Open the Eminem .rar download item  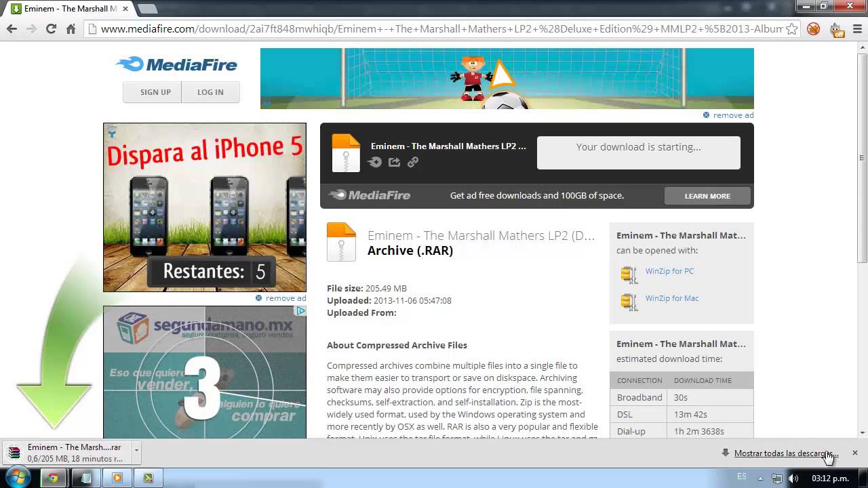click(68, 453)
